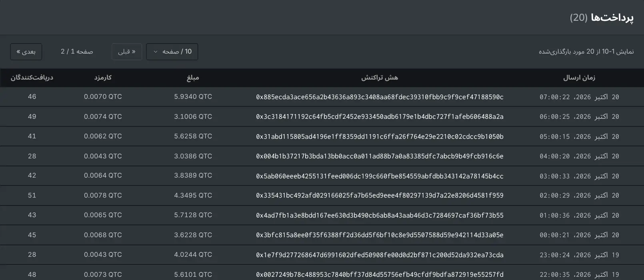Image resolution: width=644 pixels, height=280 pixels.
Task: Click the قبلی previous page button
Action: tap(126, 52)
